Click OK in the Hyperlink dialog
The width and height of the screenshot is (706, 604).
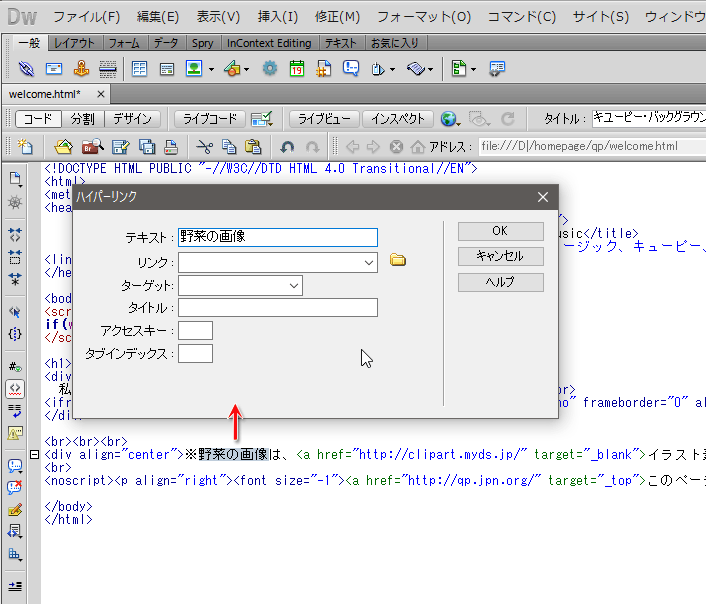[x=500, y=231]
